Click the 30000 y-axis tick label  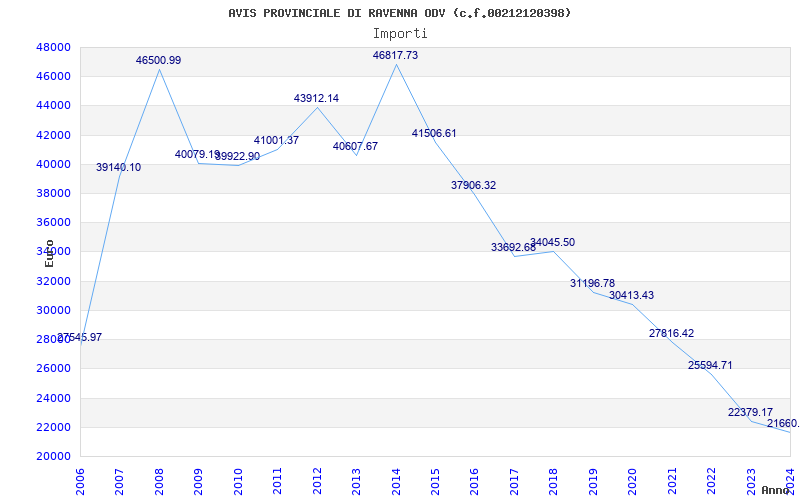tap(53, 310)
